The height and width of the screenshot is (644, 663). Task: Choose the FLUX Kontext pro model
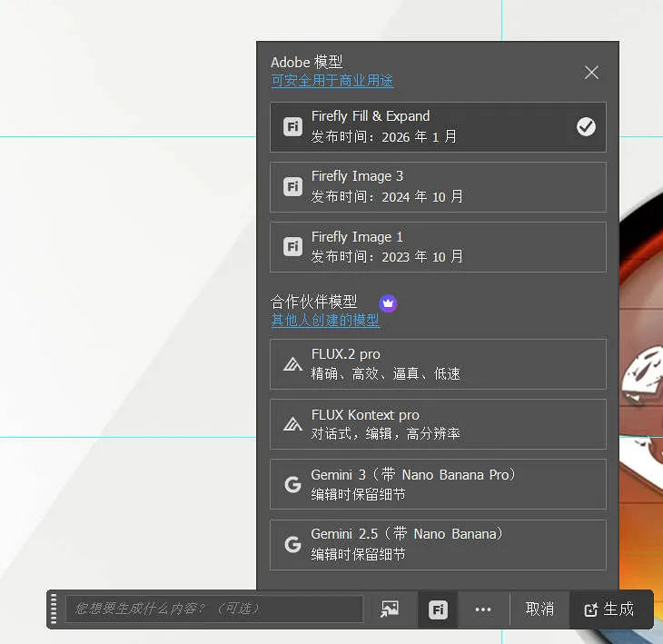click(438, 424)
